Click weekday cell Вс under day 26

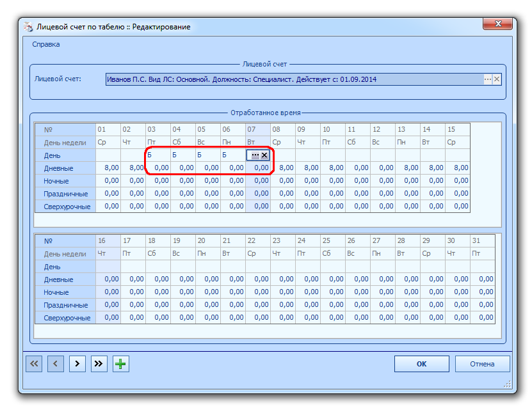[358, 253]
